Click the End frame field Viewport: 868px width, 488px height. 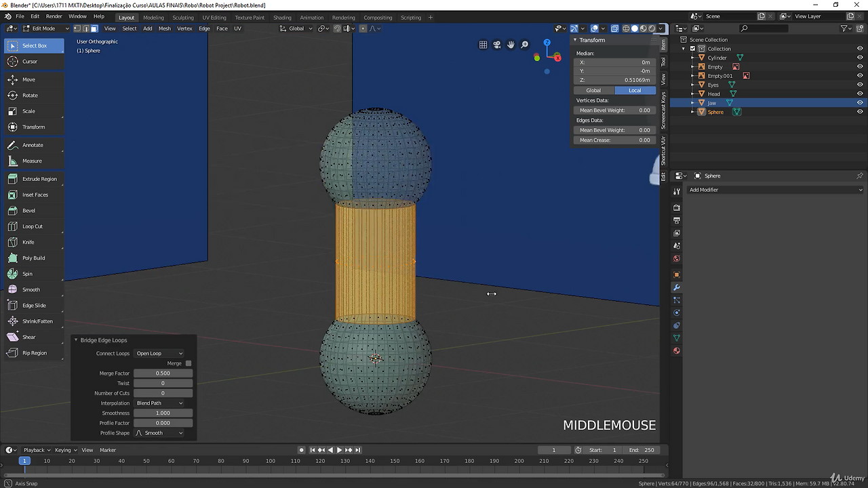pyautogui.click(x=642, y=450)
